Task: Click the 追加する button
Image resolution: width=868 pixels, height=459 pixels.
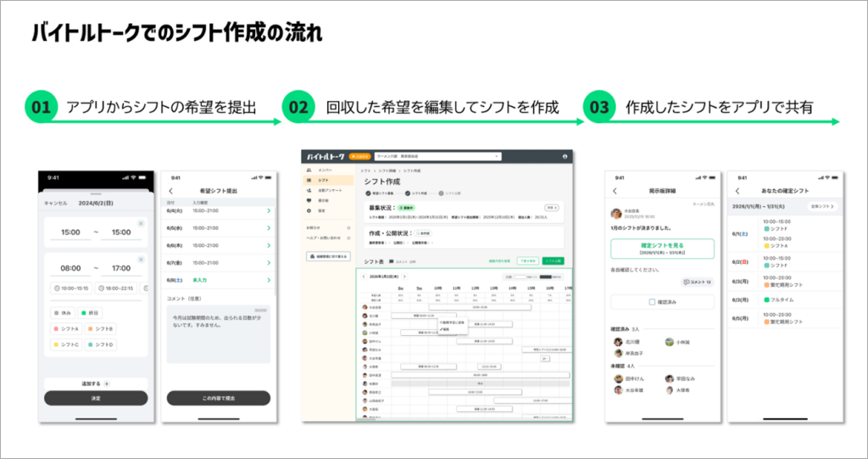Action: (96, 383)
